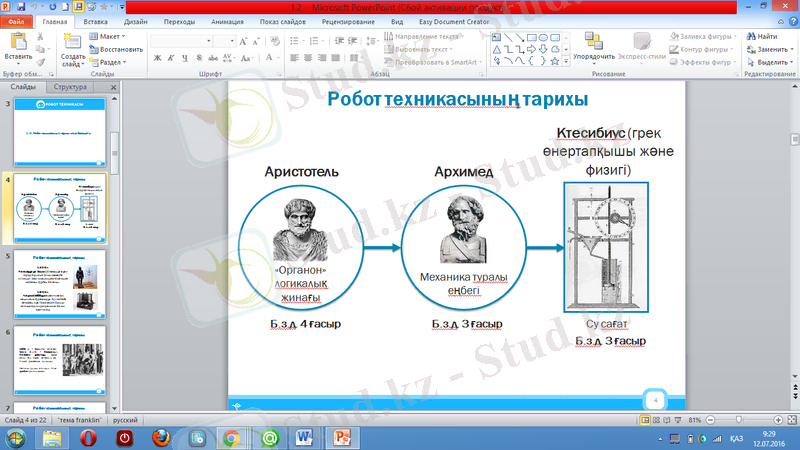800x450 pixels.
Task: Expand the Макет layout dropdown
Action: 112,37
